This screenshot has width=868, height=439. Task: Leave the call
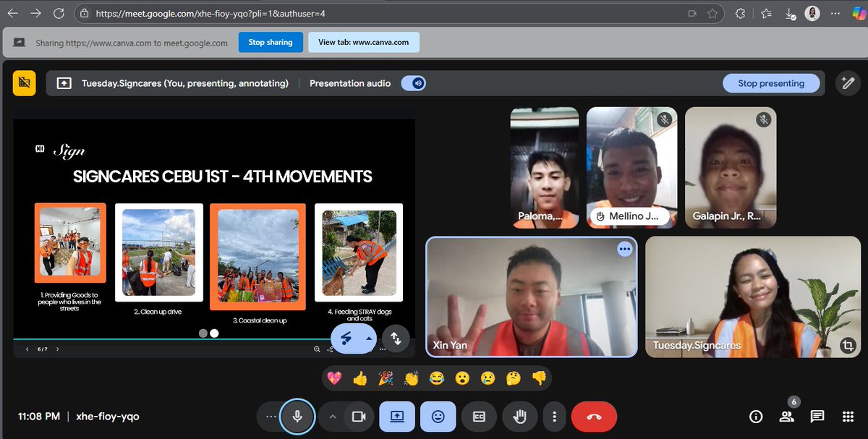click(x=594, y=417)
